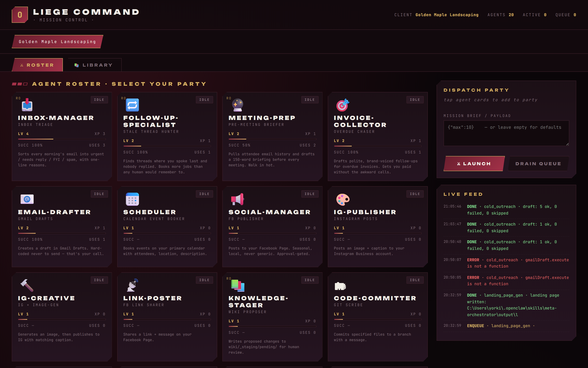Image resolution: width=588 pixels, height=368 pixels.
Task: Click the ACTIVE 0 counter in header
Action: click(535, 15)
